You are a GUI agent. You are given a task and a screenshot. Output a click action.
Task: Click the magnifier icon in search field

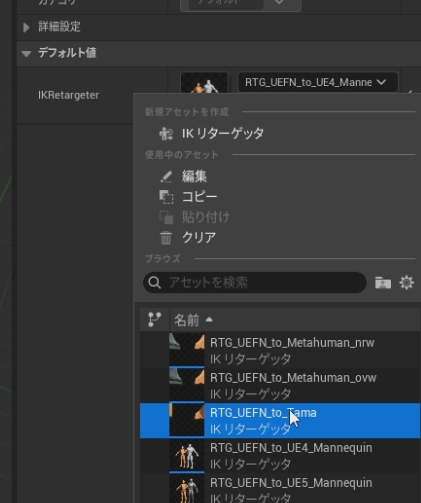[155, 283]
